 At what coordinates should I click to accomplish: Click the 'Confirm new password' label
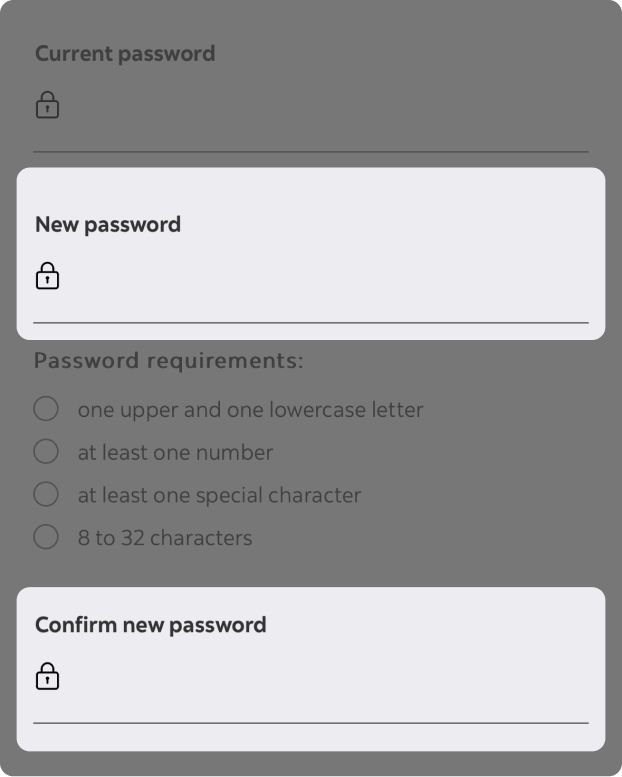point(150,625)
